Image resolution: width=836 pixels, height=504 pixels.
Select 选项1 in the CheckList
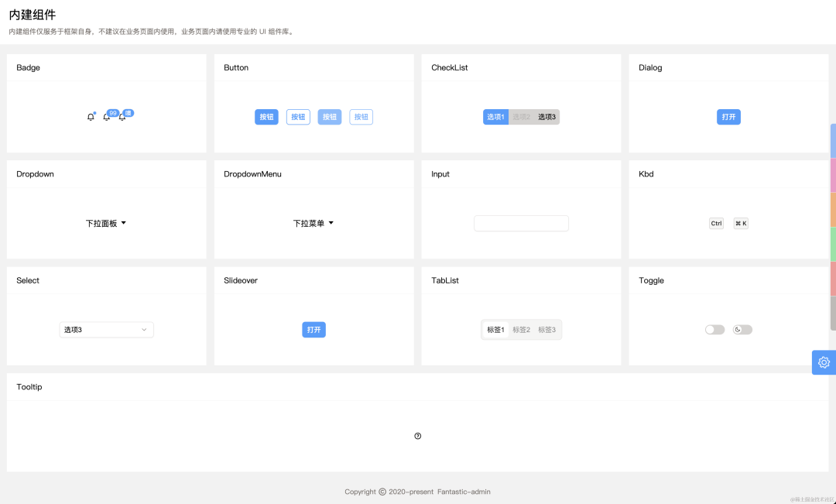pos(496,117)
